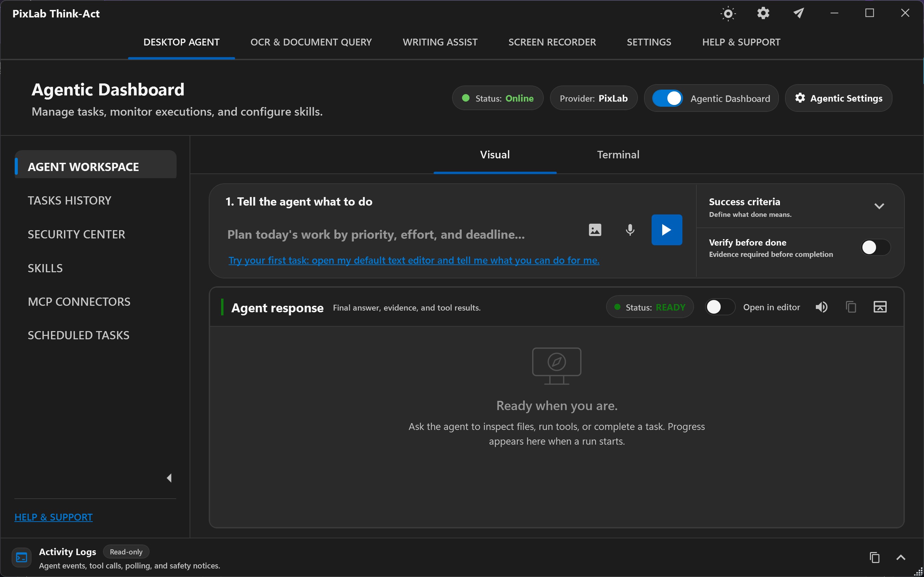This screenshot has height=577, width=924.
Task: Click the Try your first task link
Action: pos(414,260)
